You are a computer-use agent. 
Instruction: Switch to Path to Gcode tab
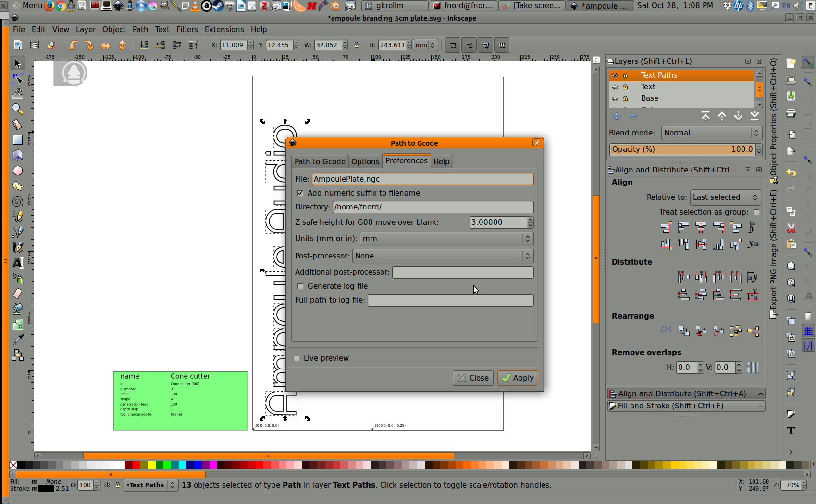click(x=320, y=162)
